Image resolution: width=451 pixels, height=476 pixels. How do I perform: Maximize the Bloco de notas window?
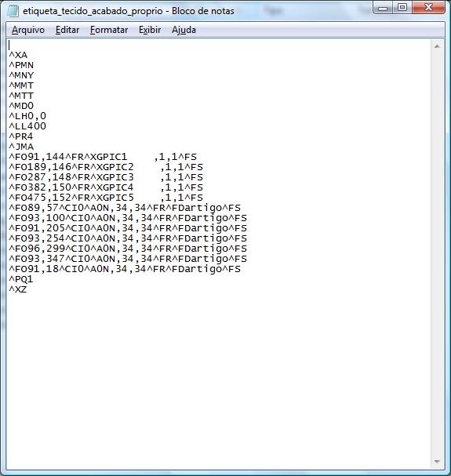[402, 7]
